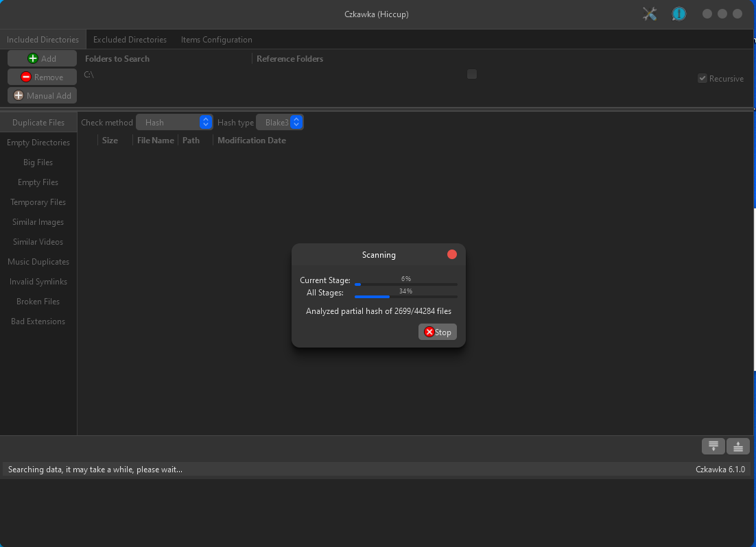This screenshot has width=756, height=547.
Task: Check the Reference Folders checkbox for C:\
Action: pos(471,74)
